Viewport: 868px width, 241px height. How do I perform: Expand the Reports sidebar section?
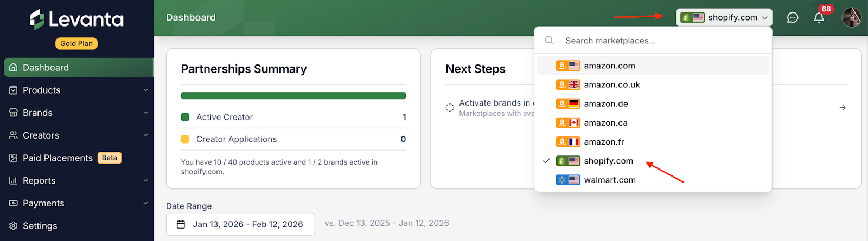click(145, 181)
